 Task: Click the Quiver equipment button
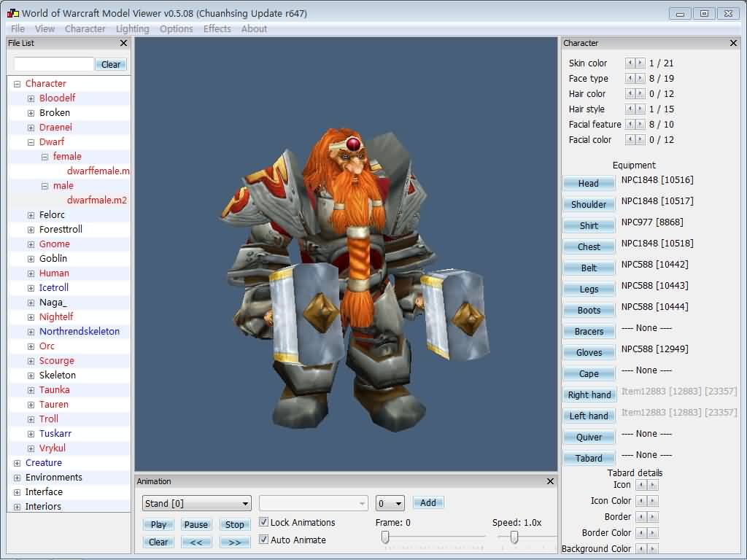589,437
